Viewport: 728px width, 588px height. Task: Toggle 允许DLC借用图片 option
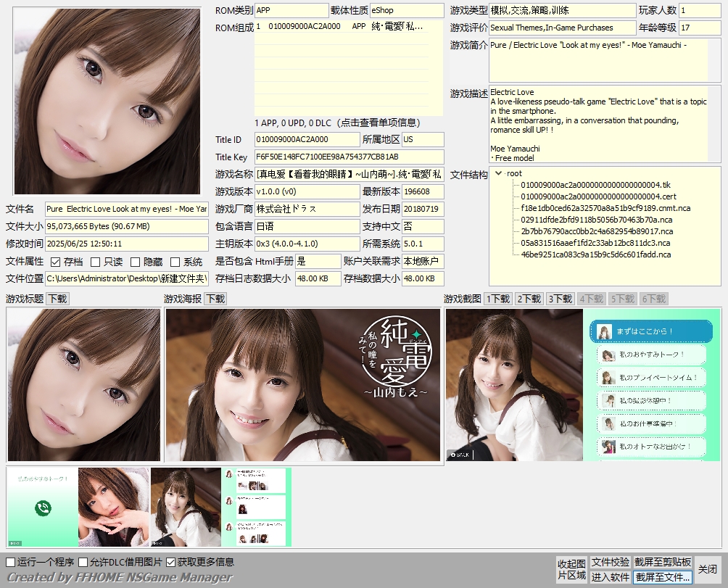[83, 562]
